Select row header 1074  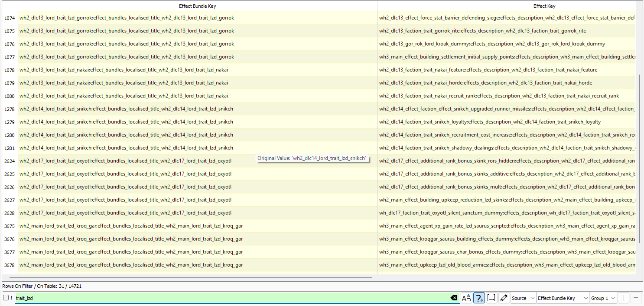(9, 18)
